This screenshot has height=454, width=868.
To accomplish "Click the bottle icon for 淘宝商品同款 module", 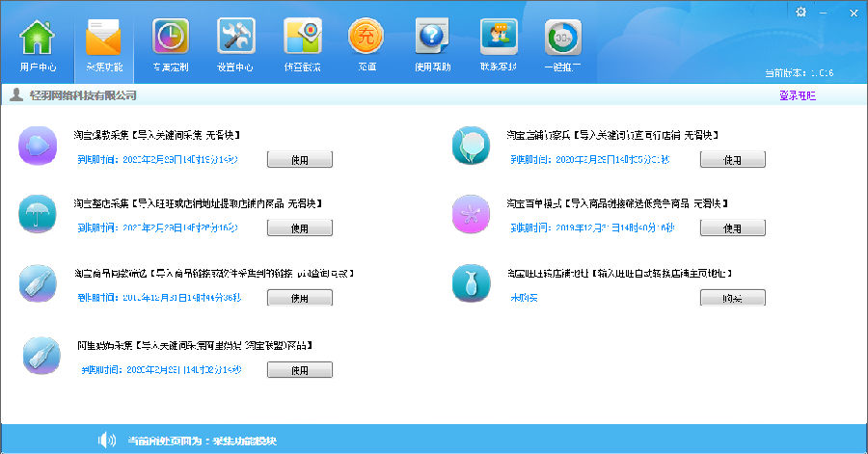I will pos(38,283).
